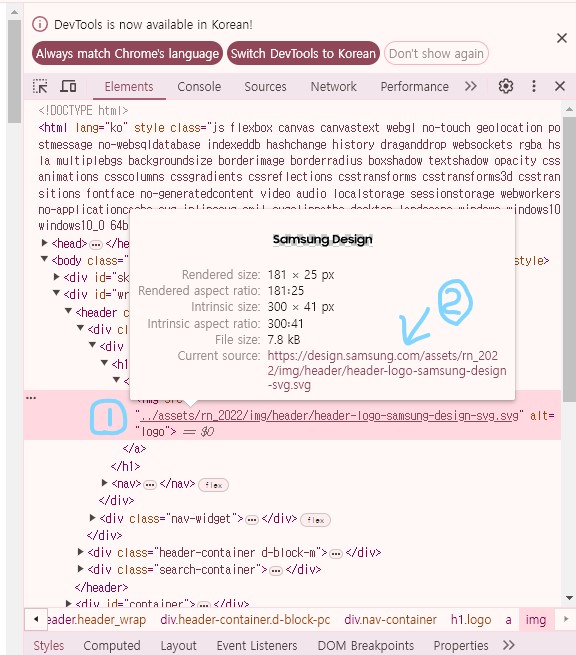Open the Console tab
This screenshot has height=655, width=576.
pos(199,86)
